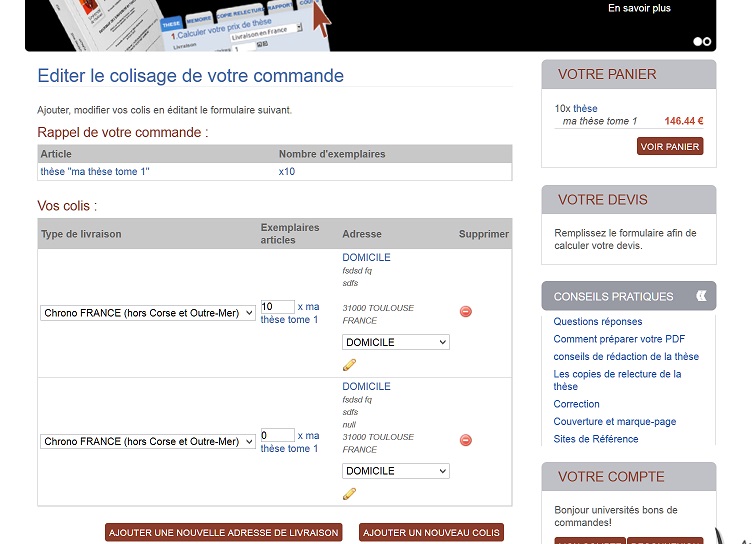The image size is (752, 544).
Task: Click Ajouter une nouvelle adresse de livraison
Action: click(x=223, y=532)
